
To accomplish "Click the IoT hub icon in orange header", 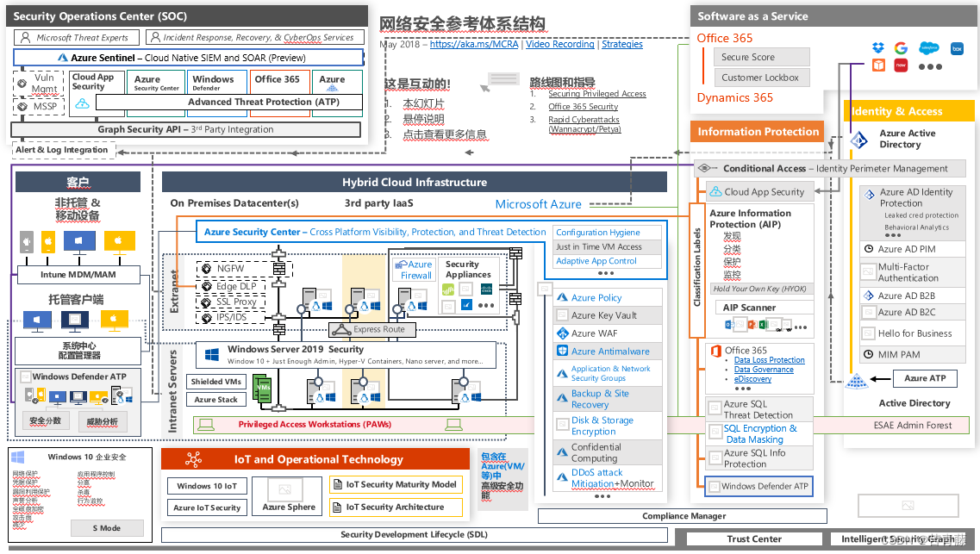I will coord(193,460).
